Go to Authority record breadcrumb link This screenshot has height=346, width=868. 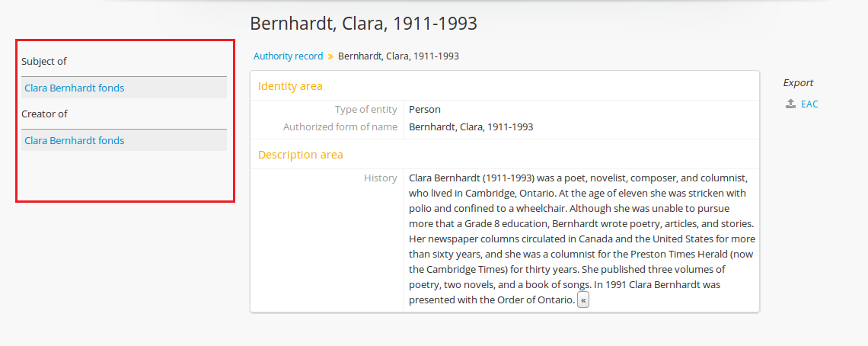pos(288,56)
